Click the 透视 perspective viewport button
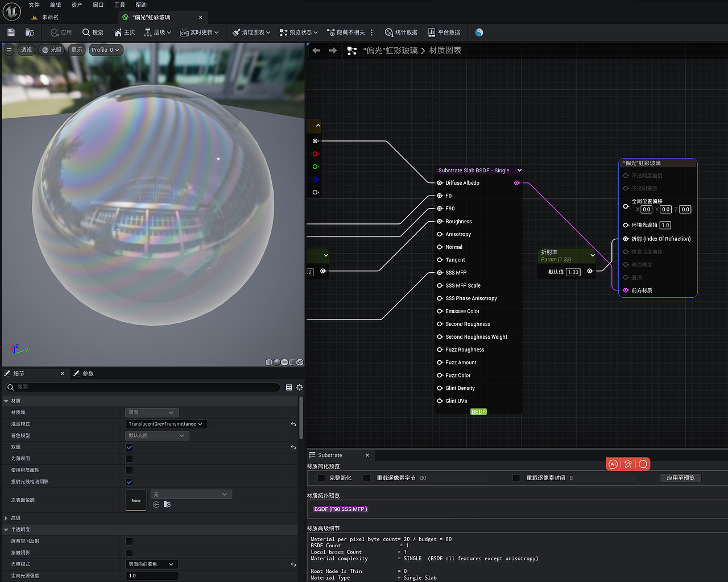This screenshot has width=728, height=582. tap(26, 50)
